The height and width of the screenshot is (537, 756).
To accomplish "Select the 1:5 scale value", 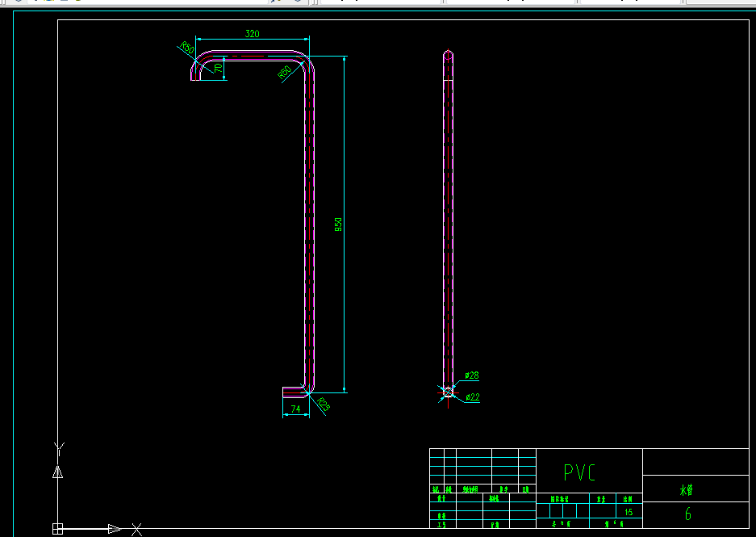I will (x=629, y=513).
